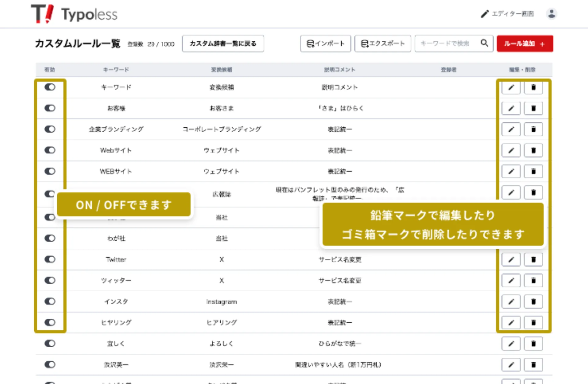Image resolution: width=588 pixels, height=384 pixels.
Task: Delete the 企業ブランディング rule
Action: tap(533, 129)
